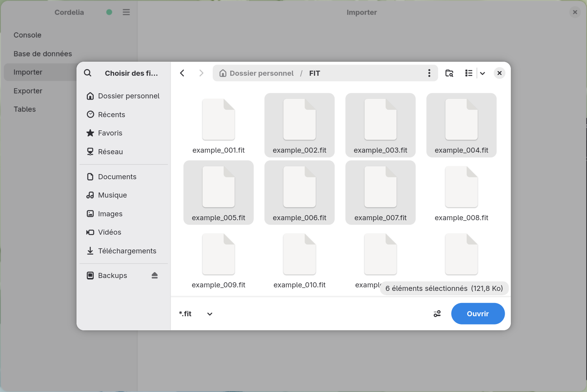Viewport: 587px width, 392px height.
Task: Select file example_004.fit
Action: (x=461, y=125)
